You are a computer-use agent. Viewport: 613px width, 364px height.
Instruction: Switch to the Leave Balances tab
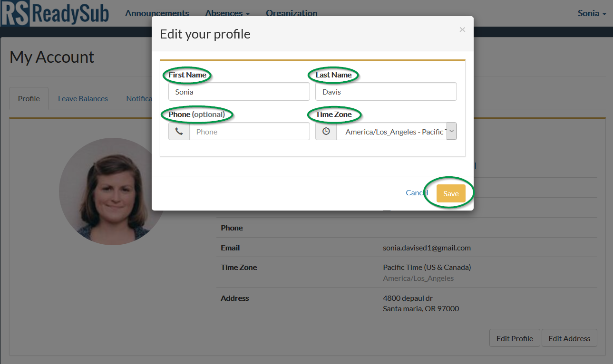(x=83, y=98)
